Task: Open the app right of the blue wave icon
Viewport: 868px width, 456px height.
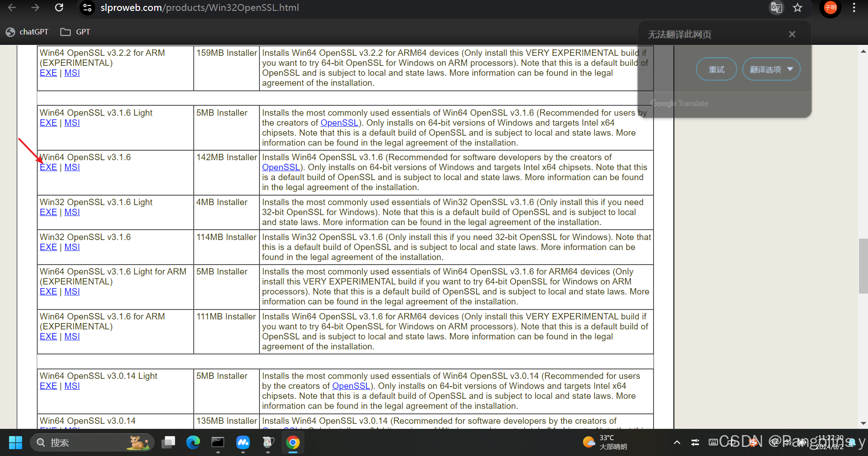Action: 268,442
